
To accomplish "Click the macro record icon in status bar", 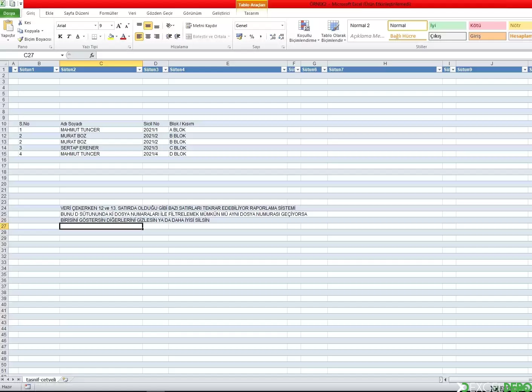I will [28, 387].
